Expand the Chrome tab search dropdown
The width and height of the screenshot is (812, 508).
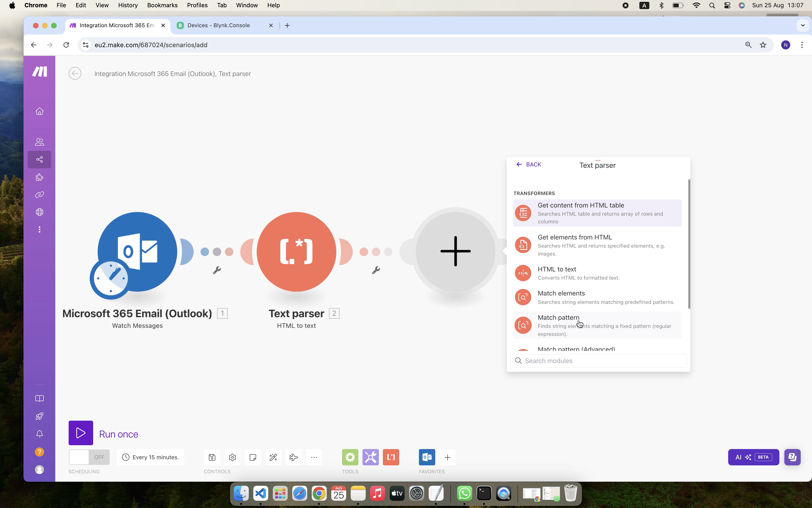tap(803, 26)
